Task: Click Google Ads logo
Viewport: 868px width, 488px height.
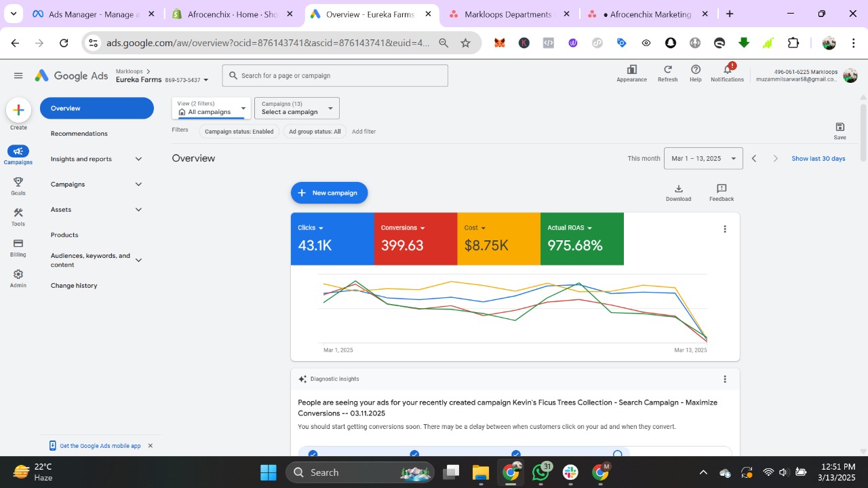Action: (71, 75)
